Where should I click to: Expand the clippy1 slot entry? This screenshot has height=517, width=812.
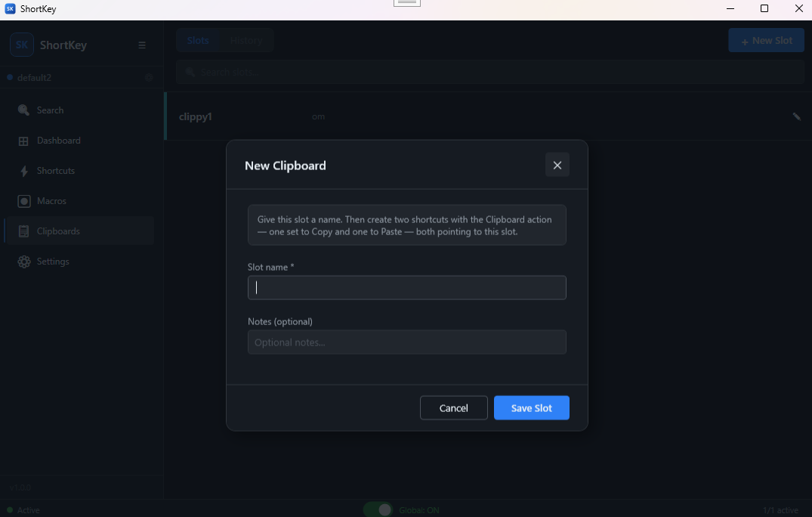tap(196, 116)
